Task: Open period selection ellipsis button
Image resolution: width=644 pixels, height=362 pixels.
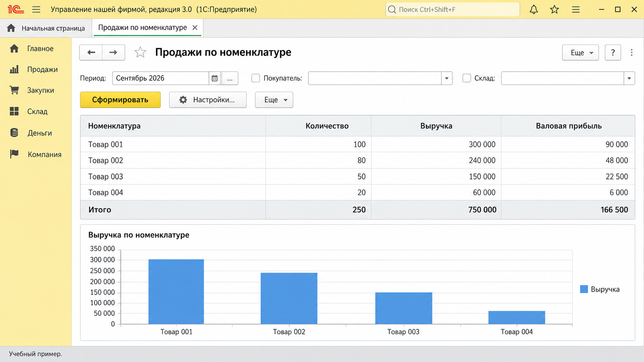Action: (x=230, y=78)
